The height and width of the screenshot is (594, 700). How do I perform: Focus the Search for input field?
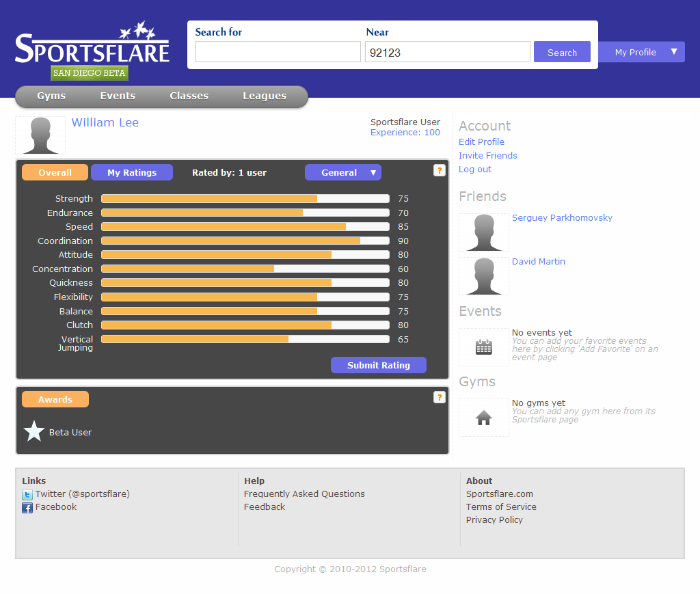pyautogui.click(x=278, y=52)
